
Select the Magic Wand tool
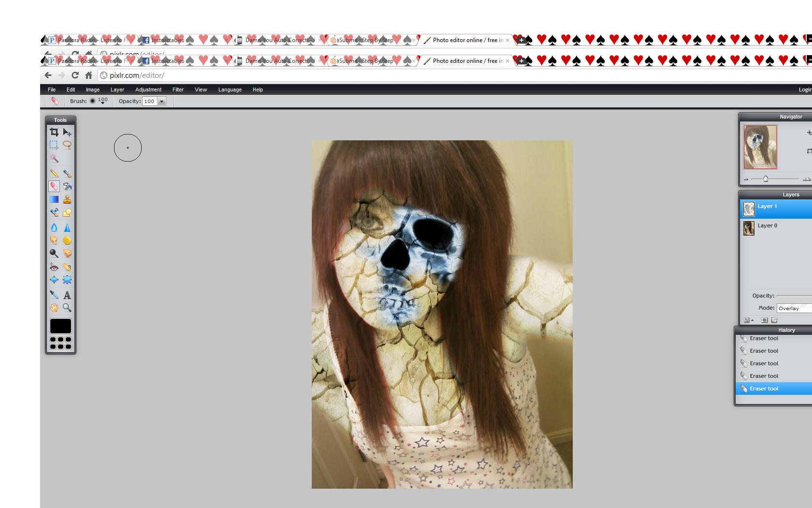click(x=54, y=158)
